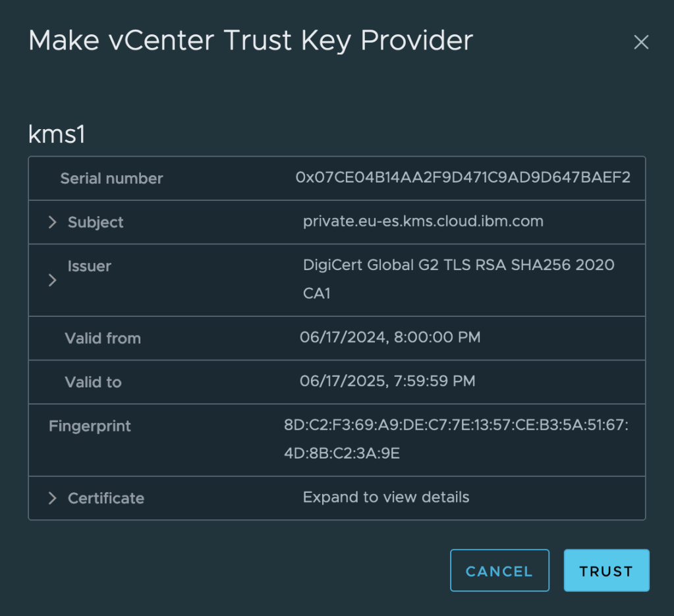Click the DigiCert Global G2 issuer value
Screen dimensions: 674x616
[459, 266]
